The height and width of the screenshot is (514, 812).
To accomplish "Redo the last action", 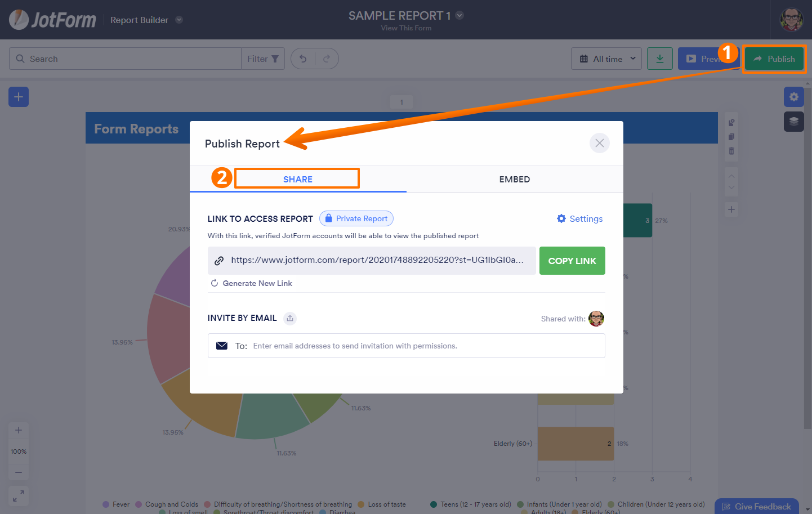I will tap(327, 59).
